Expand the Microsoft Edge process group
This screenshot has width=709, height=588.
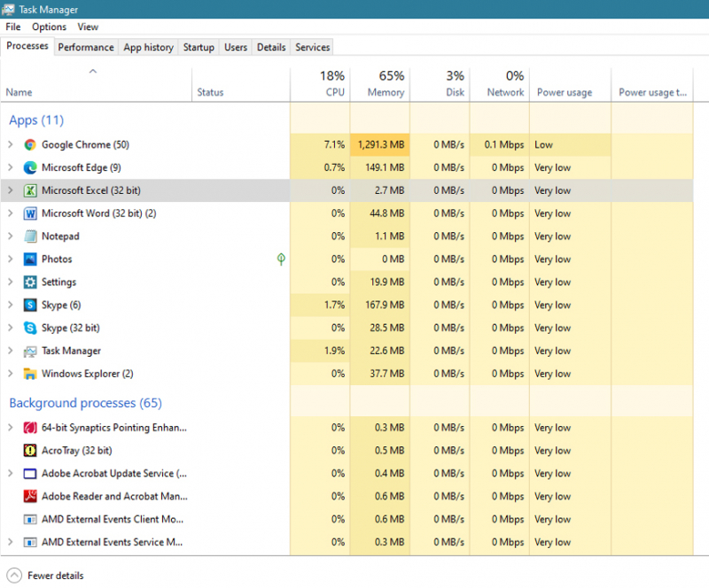tap(11, 167)
